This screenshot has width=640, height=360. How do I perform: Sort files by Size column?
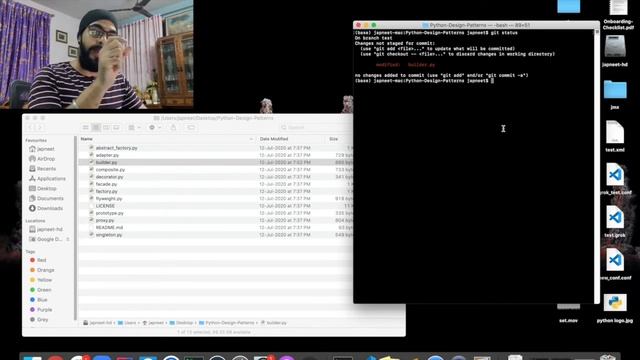[x=333, y=139]
